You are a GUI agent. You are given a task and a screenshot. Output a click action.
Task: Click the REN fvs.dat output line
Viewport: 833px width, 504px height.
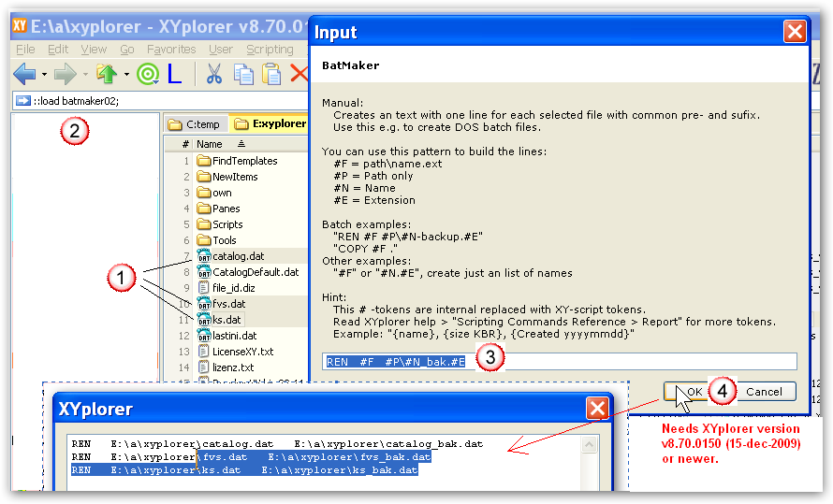pos(251,457)
